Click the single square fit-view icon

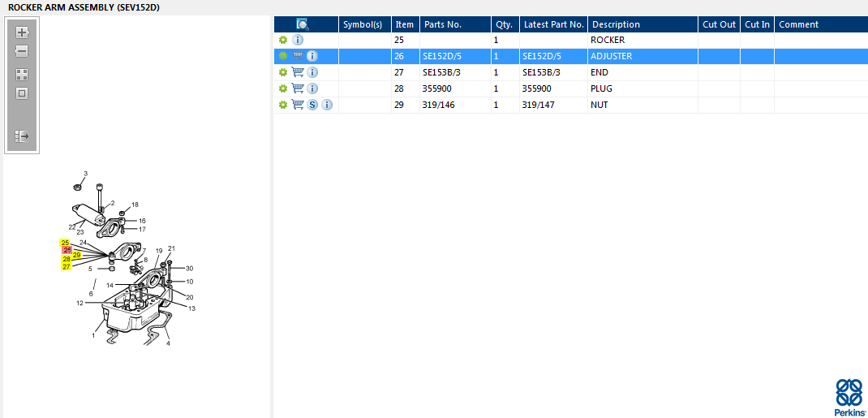click(x=22, y=93)
